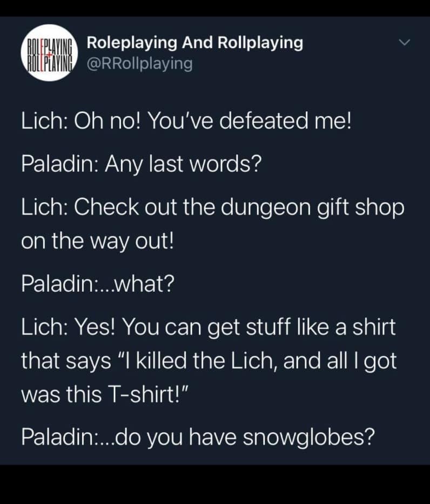Click the word "snowglobes?" in the tweet
Image resolution: width=430 pixels, height=504 pixels.
pos(309,437)
